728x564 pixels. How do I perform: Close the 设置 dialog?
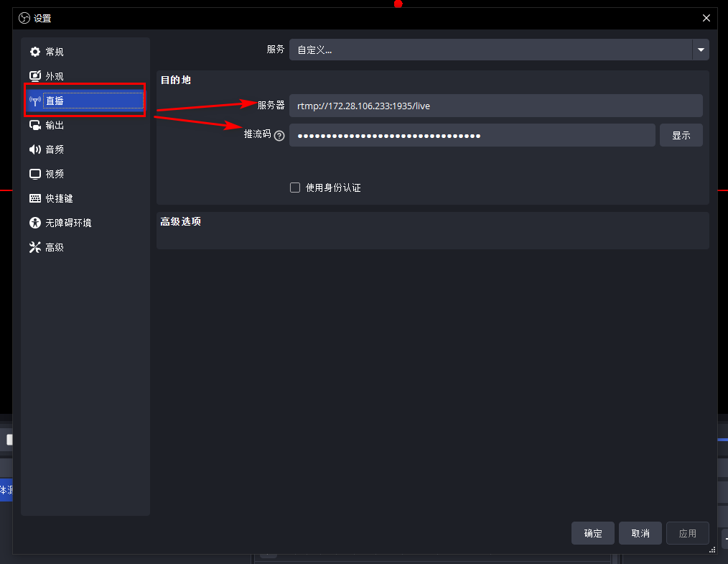point(706,18)
